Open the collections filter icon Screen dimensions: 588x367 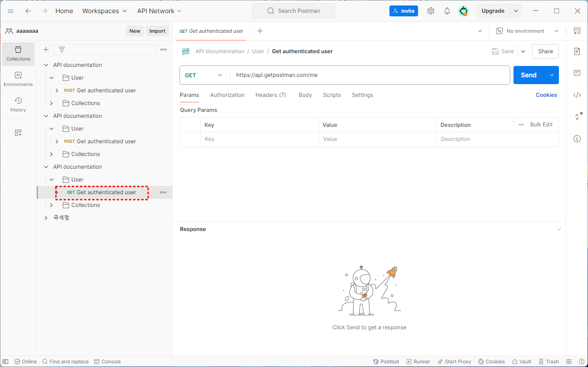point(62,50)
